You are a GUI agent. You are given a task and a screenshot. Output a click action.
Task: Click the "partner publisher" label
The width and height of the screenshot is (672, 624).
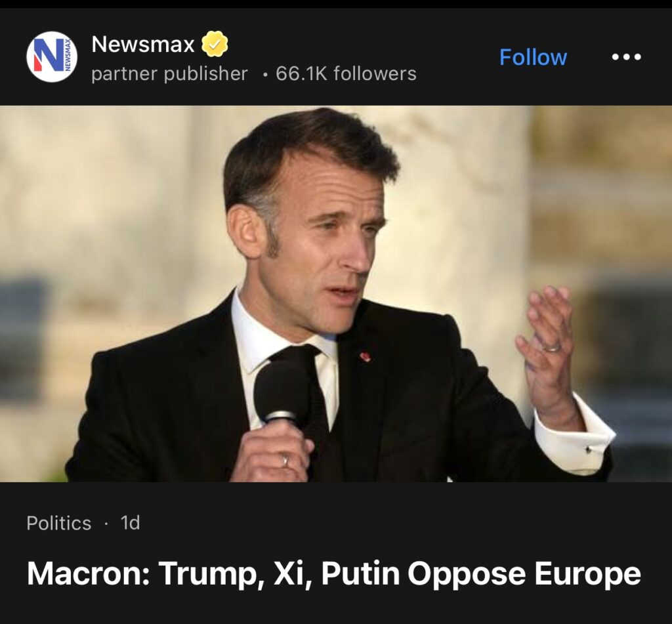pos(169,73)
